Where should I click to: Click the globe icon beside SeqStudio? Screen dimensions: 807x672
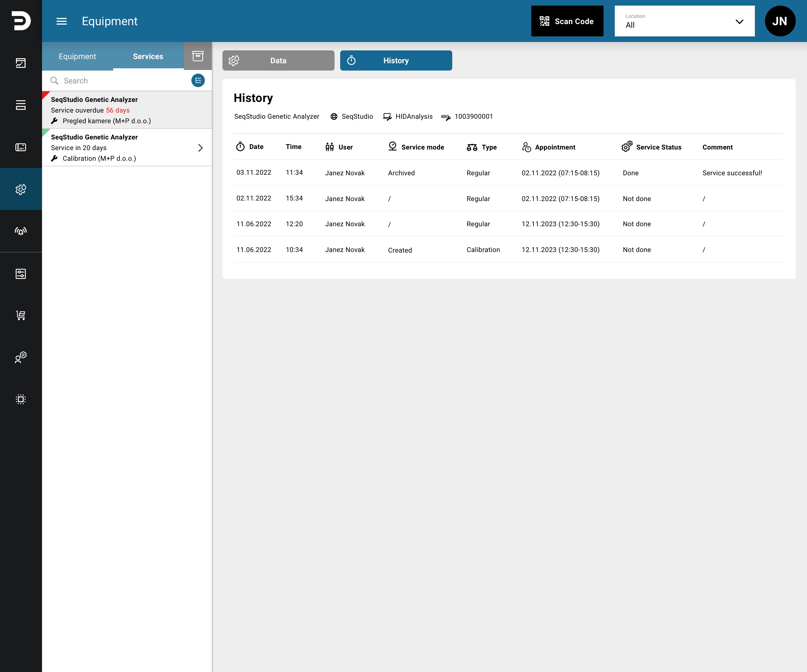click(334, 116)
